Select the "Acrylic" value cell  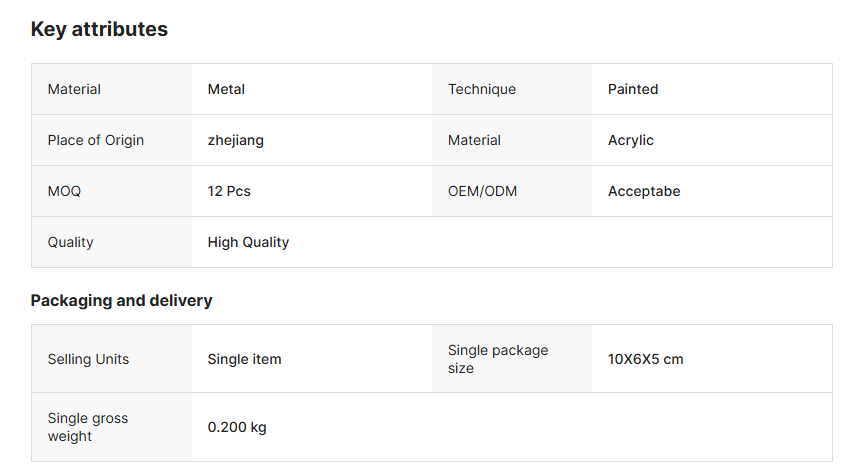(631, 140)
